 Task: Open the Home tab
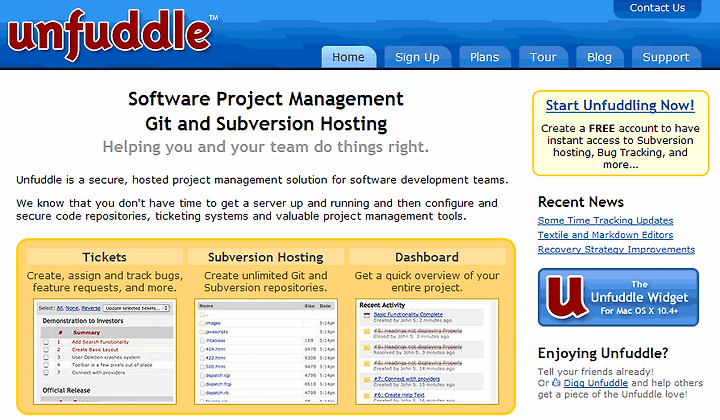[x=349, y=57]
